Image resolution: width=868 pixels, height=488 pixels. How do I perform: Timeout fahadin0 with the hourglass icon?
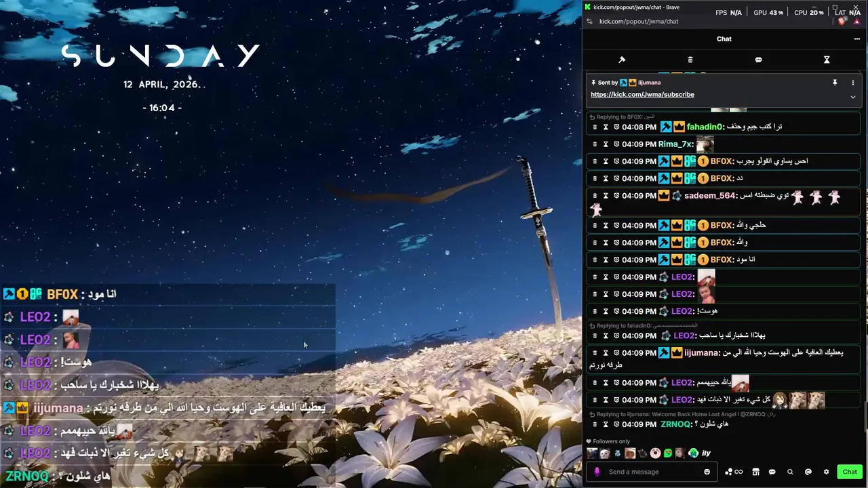coord(606,127)
